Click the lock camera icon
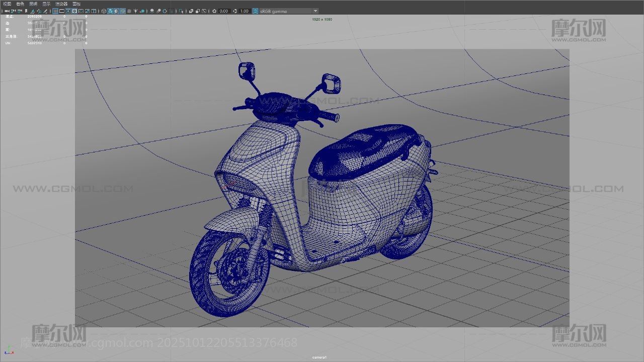Screen dimensions: 644x362 click(14, 11)
